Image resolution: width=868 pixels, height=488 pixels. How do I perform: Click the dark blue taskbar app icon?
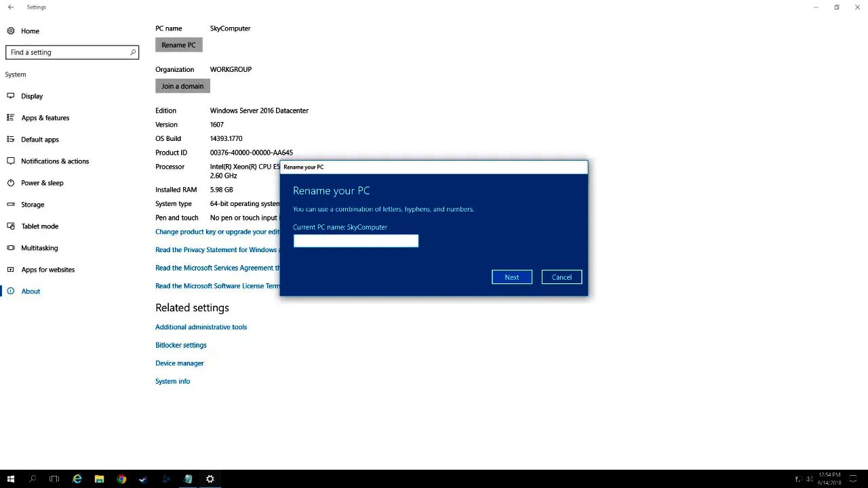165,479
